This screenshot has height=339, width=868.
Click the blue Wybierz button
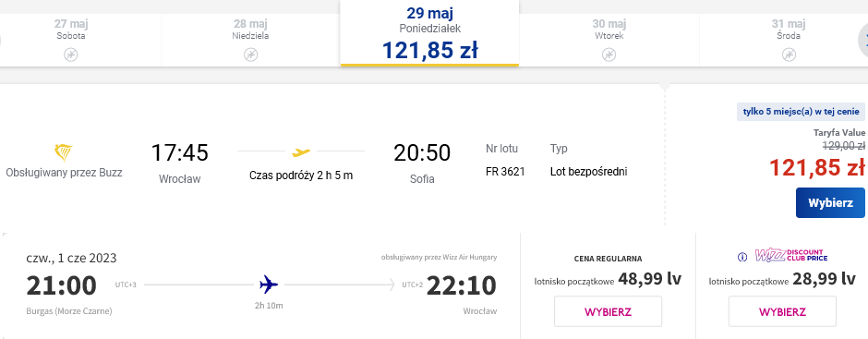click(830, 202)
